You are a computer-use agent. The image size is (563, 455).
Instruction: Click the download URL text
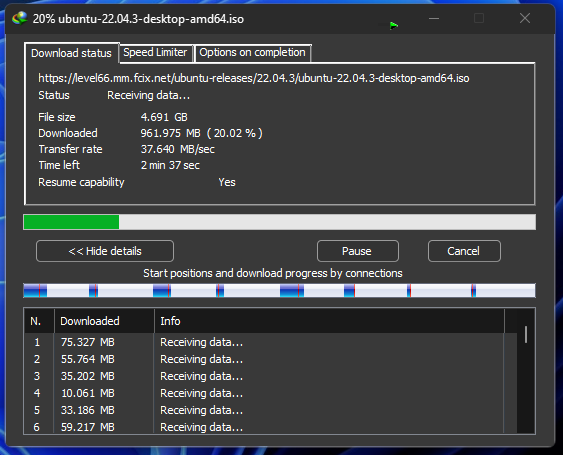tap(253, 78)
